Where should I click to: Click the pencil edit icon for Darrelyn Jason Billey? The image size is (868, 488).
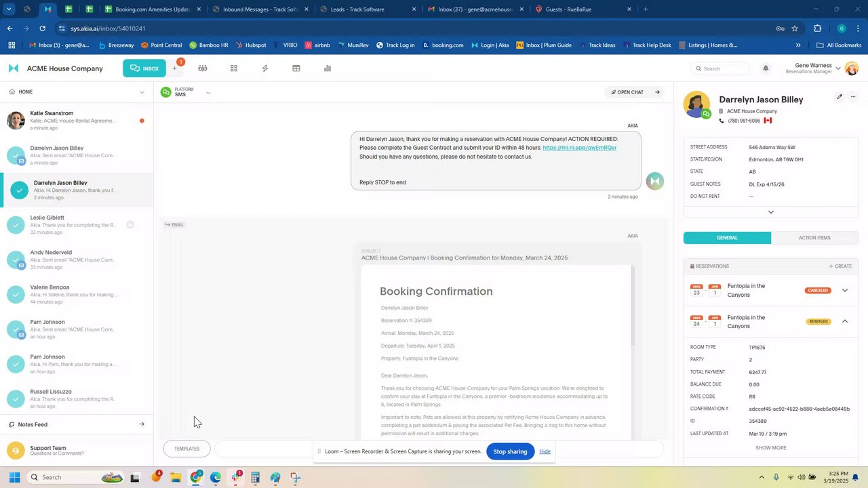pos(839,97)
